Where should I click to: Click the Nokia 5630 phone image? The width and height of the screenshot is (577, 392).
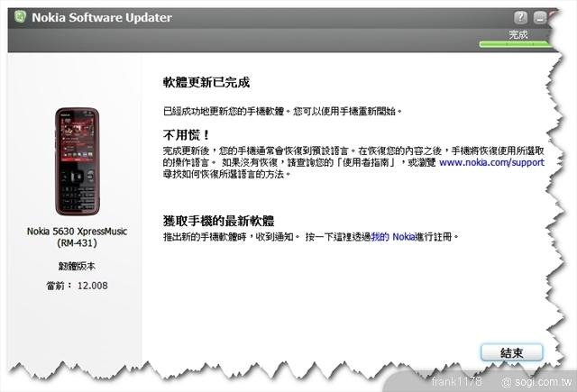click(x=78, y=161)
